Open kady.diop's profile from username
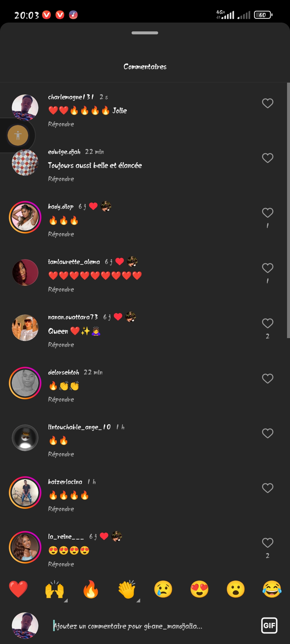Image resolution: width=290 pixels, height=644 pixels. (61, 207)
